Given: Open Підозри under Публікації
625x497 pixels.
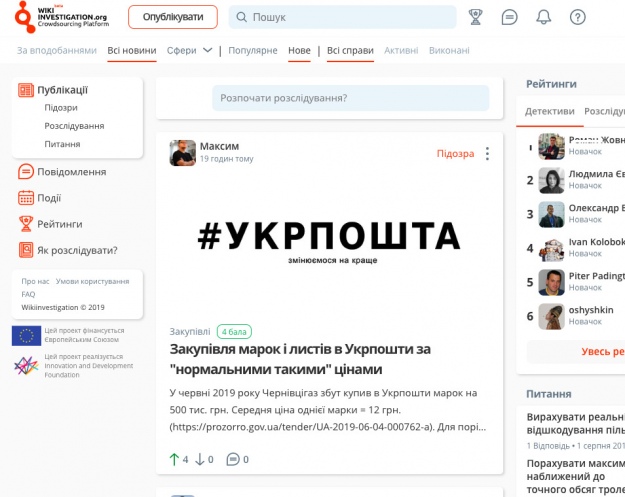Looking at the screenshot, I should (61, 108).
